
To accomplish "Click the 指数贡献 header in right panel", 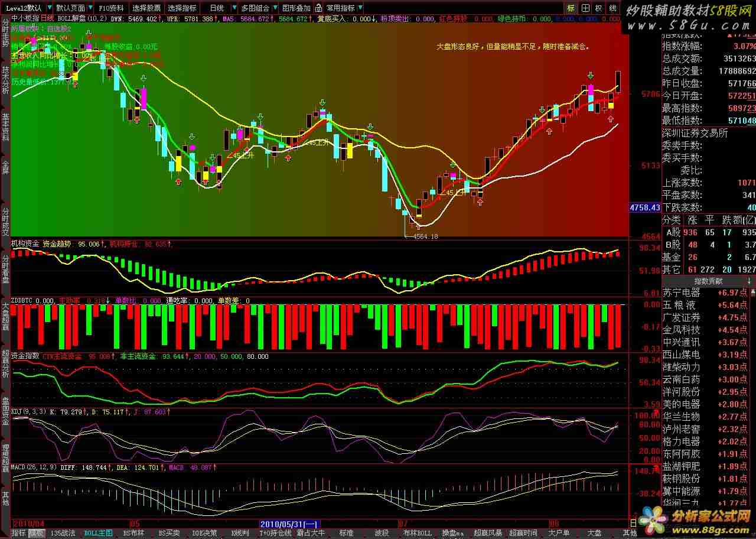I will (707, 281).
